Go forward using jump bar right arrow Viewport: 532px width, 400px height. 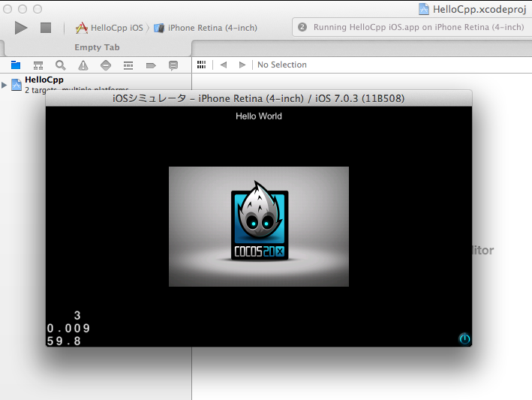[x=242, y=65]
